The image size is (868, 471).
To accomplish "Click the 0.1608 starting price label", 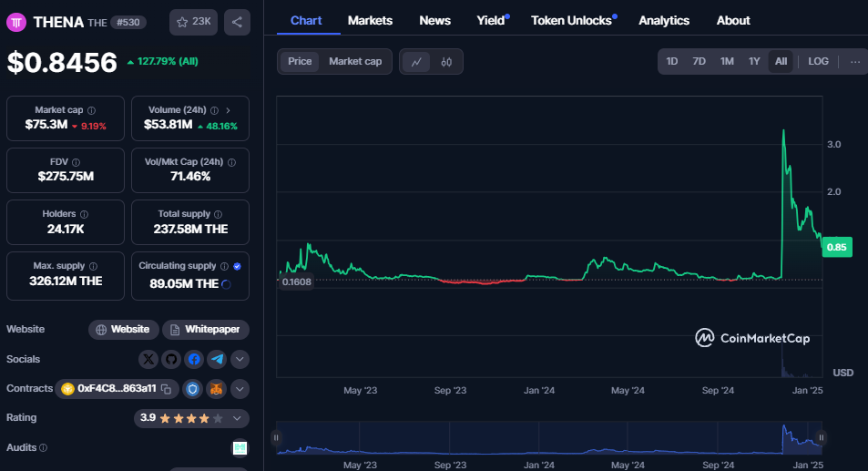I will 296,282.
